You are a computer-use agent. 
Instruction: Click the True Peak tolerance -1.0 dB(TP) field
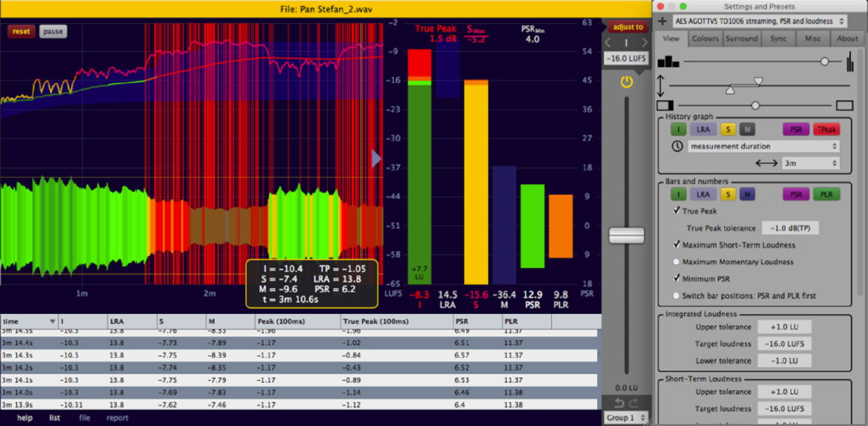point(790,228)
